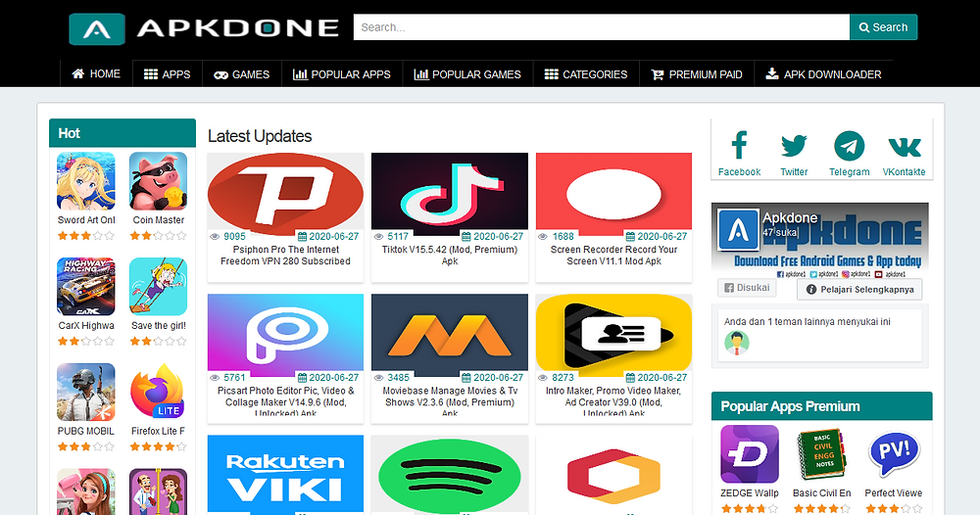
Task: Open POPULAR APPS in navigation
Action: coord(342,73)
